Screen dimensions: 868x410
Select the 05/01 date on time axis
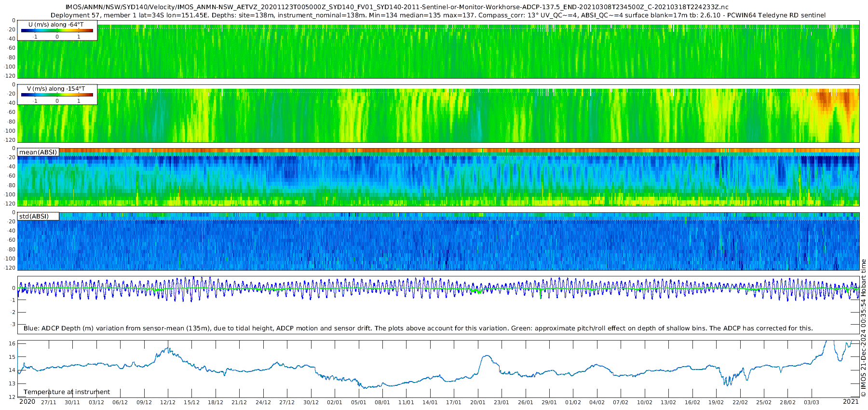(358, 402)
